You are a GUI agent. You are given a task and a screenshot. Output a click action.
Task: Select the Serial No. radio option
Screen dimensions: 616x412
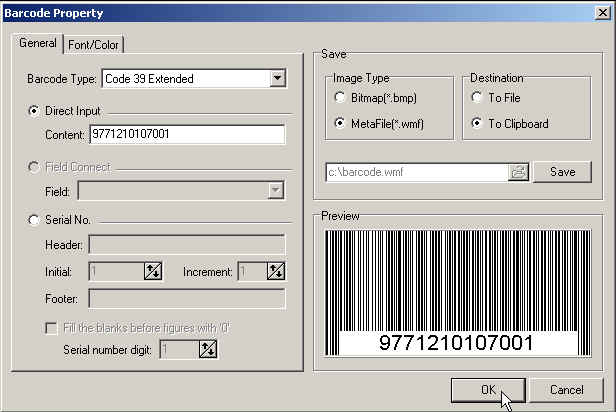tap(34, 220)
